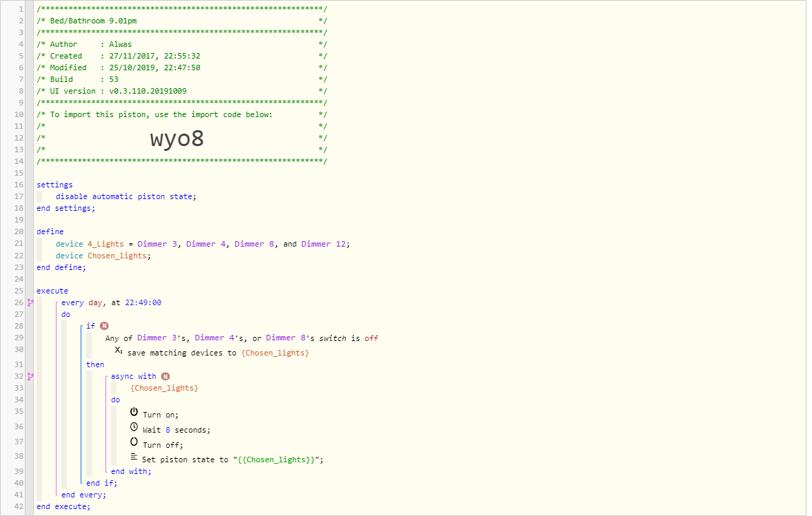Click the margin branch icon on line 26

click(30, 302)
